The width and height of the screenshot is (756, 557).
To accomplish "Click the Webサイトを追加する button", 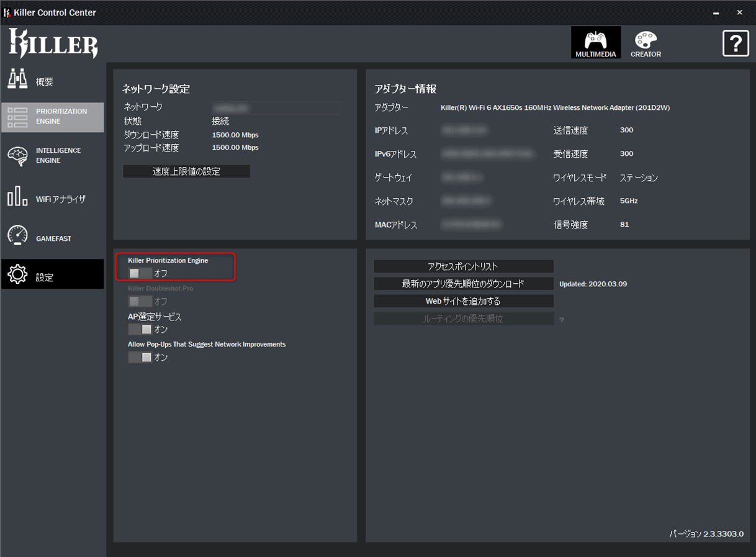I will [463, 301].
